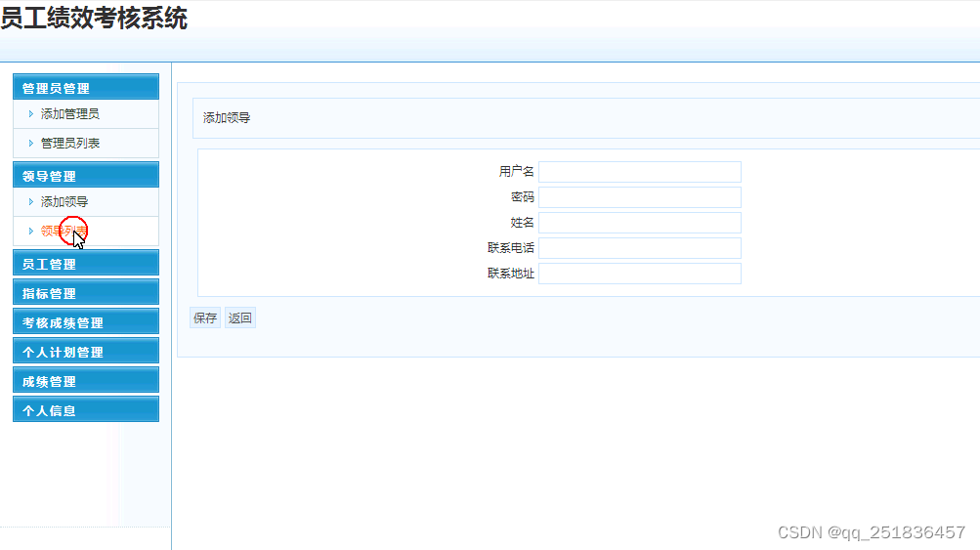Click the 保存 button
980x550 pixels.
pos(205,318)
